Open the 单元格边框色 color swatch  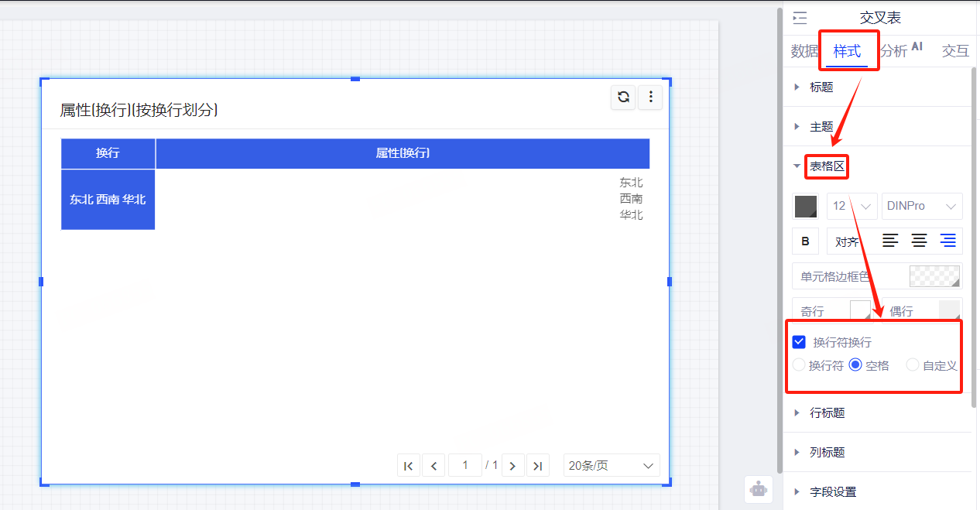click(x=934, y=276)
